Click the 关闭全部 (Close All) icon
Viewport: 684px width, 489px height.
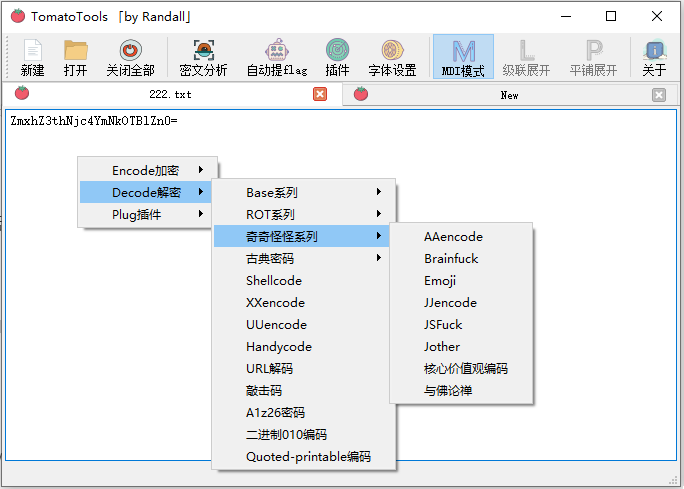130,57
